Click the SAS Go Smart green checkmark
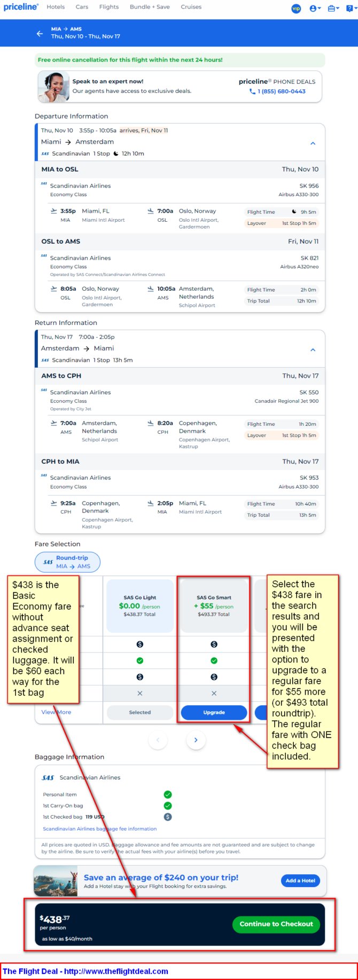This screenshot has height=980, width=358. pyautogui.click(x=214, y=660)
